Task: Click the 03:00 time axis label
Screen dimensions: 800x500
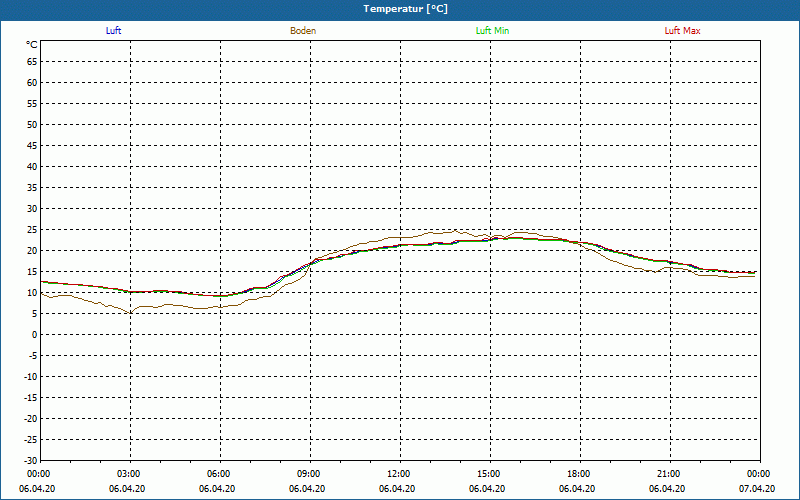Action: (130, 474)
